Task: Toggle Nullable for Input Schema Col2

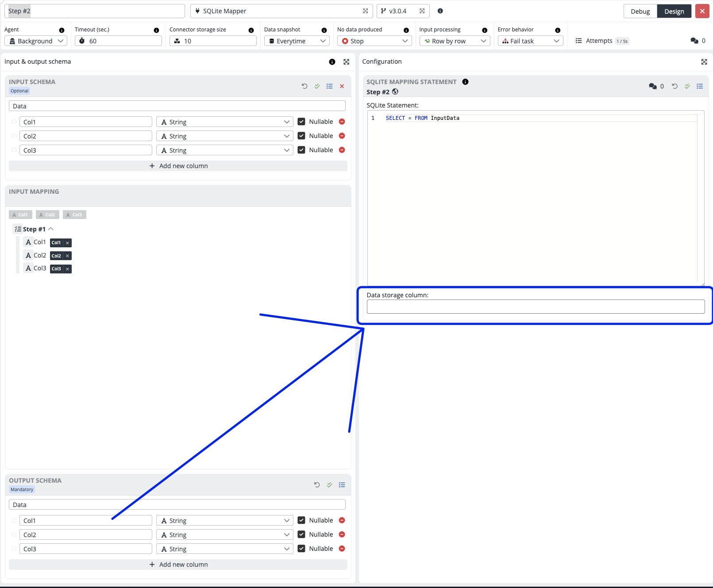Action: click(x=301, y=136)
